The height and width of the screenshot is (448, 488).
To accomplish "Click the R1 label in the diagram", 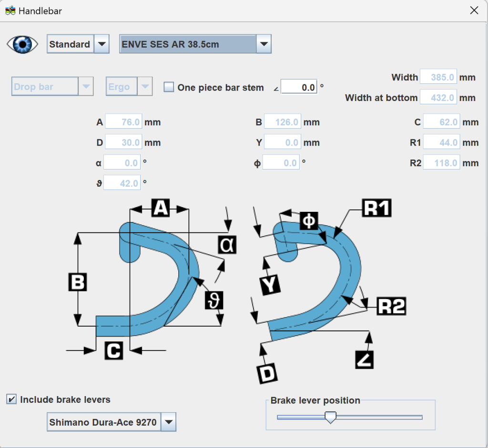I will [x=377, y=208].
